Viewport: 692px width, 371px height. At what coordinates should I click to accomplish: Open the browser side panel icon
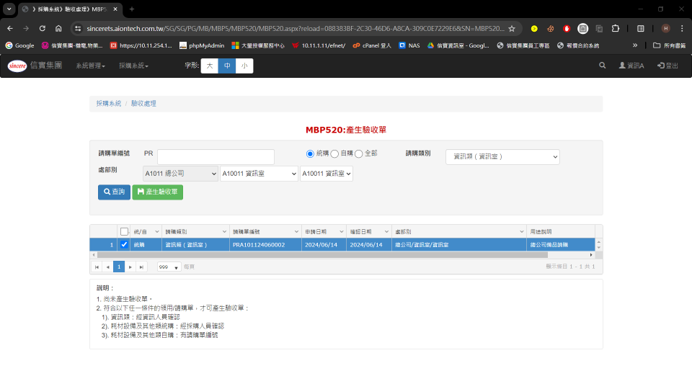click(640, 29)
